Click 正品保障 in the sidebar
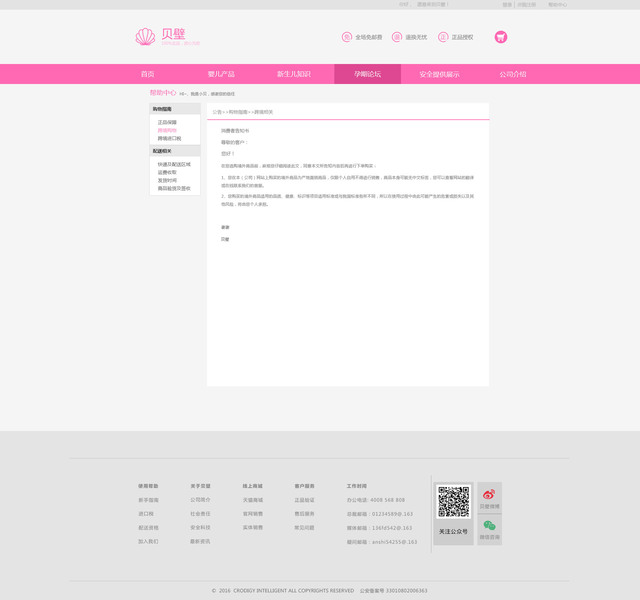The width and height of the screenshot is (640, 600). [x=167, y=122]
